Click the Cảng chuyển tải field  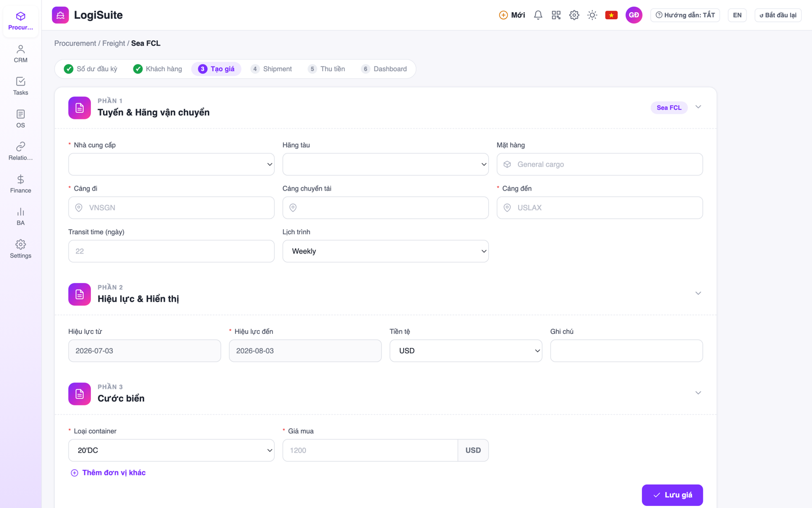[x=386, y=208]
